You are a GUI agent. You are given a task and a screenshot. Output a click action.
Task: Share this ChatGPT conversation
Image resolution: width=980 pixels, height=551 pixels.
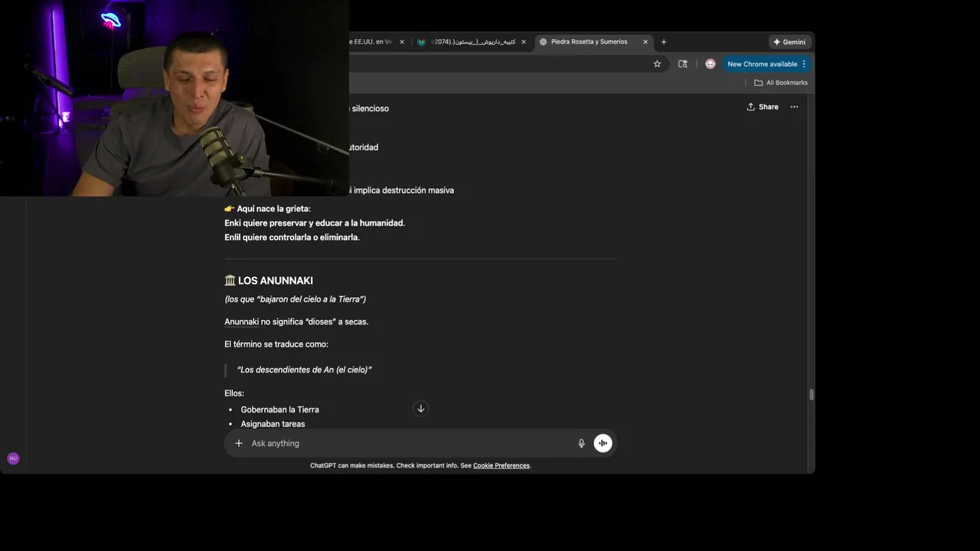(763, 107)
